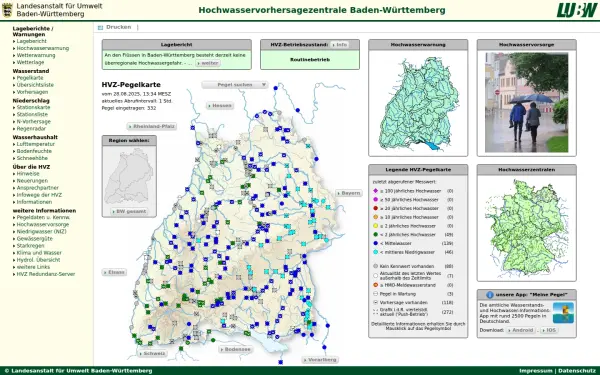600x375 pixels.
Task: Click the Info button beside HVZ-Betriebszustand
Action: 339,45
